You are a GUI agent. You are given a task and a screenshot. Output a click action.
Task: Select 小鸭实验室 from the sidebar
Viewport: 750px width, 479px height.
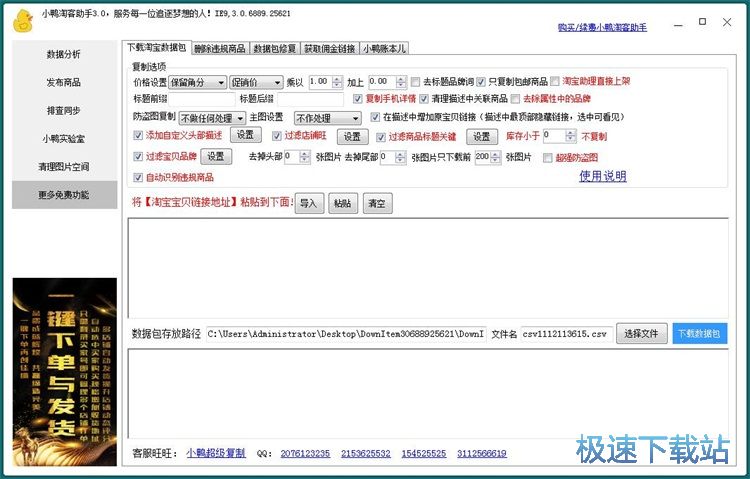coord(64,138)
